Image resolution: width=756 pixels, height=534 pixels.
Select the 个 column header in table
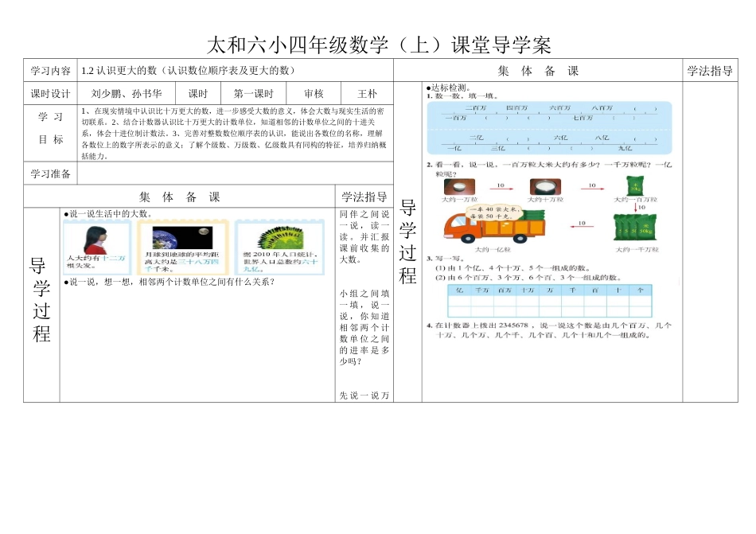coord(641,290)
